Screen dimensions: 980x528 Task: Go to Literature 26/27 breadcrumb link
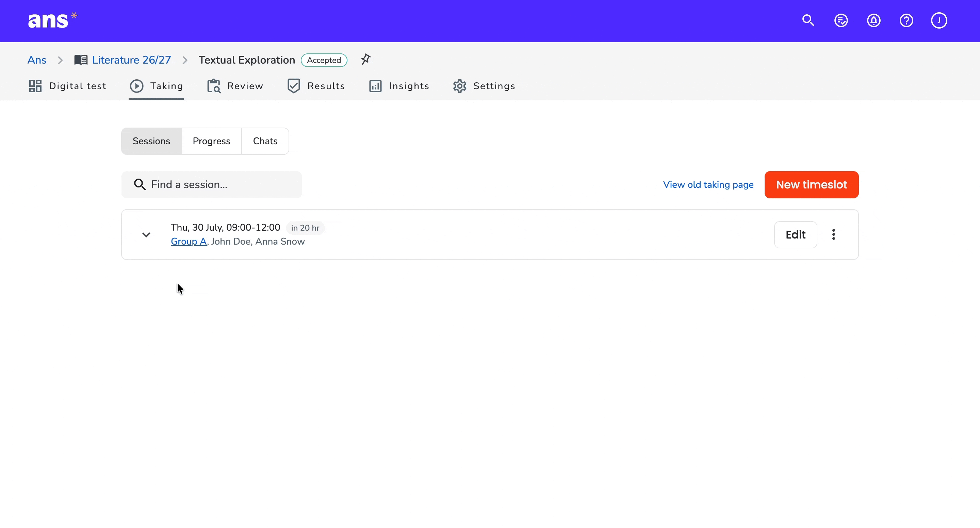click(x=132, y=60)
